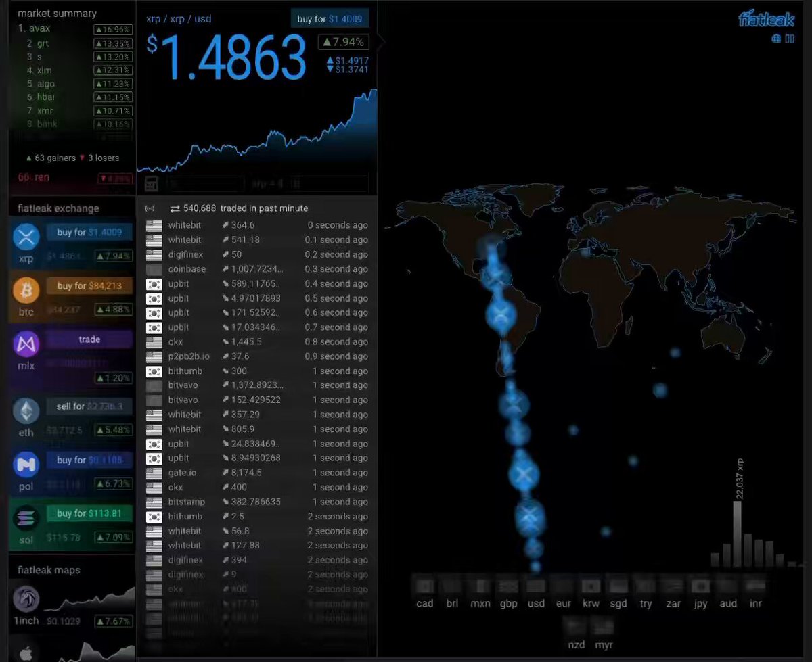This screenshot has width=812, height=662.
Task: Select the cad currency flag
Action: pos(425,586)
